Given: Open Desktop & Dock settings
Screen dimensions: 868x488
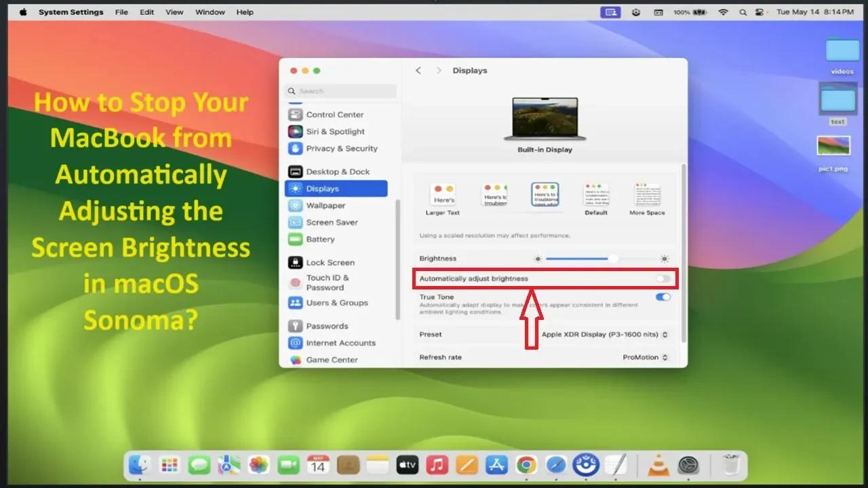Looking at the screenshot, I should (336, 171).
